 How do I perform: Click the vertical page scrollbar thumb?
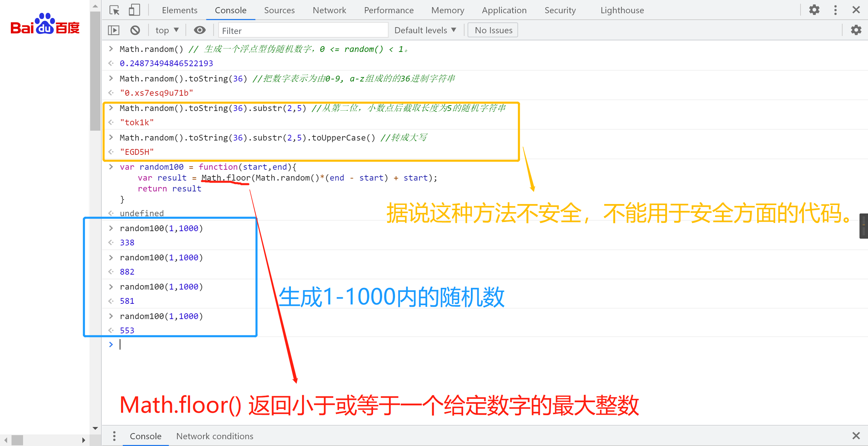(95, 71)
